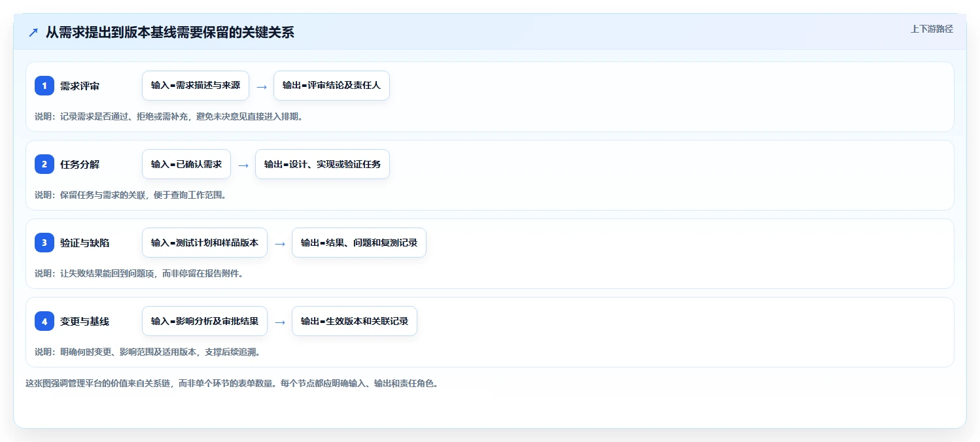This screenshot has height=442, width=980.
Task: Click the 输出=评审结论及责任人 box
Action: click(x=332, y=86)
